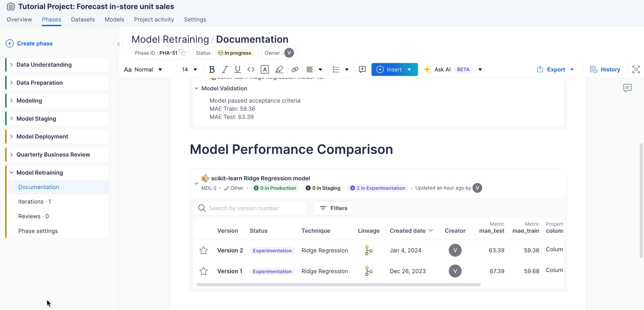Open the Normal text style dropdown

coord(143,69)
